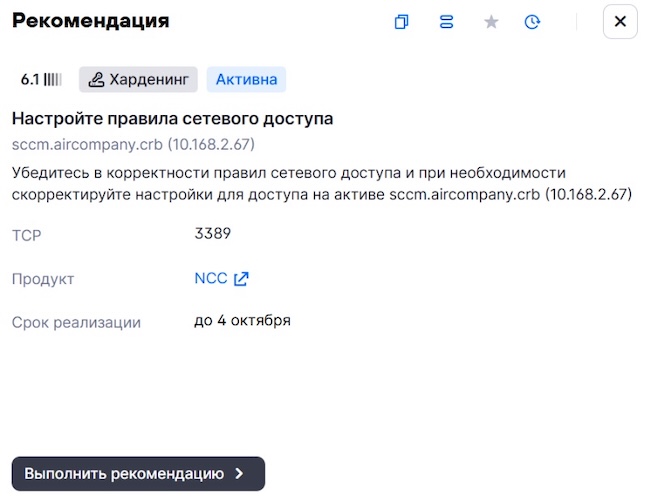Click the heading Настройте правила сетевого доступа
Viewport: 650px width, 502px height.
[x=172, y=119]
